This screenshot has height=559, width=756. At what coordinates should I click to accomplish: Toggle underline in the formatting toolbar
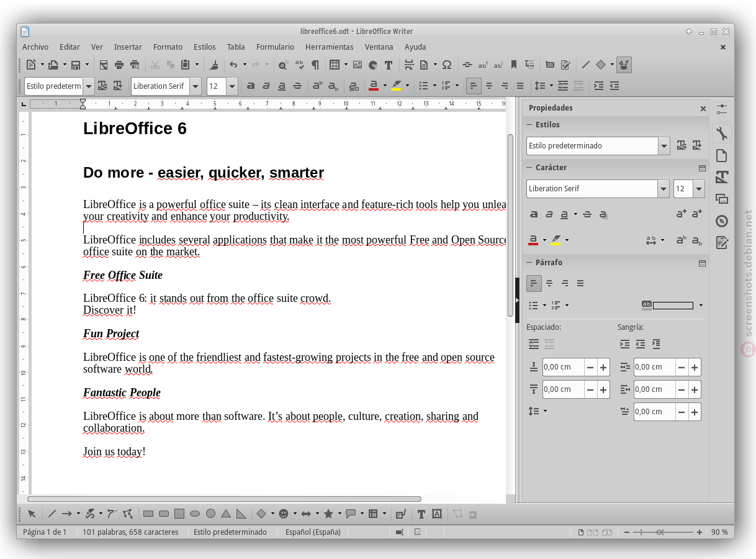pos(282,86)
